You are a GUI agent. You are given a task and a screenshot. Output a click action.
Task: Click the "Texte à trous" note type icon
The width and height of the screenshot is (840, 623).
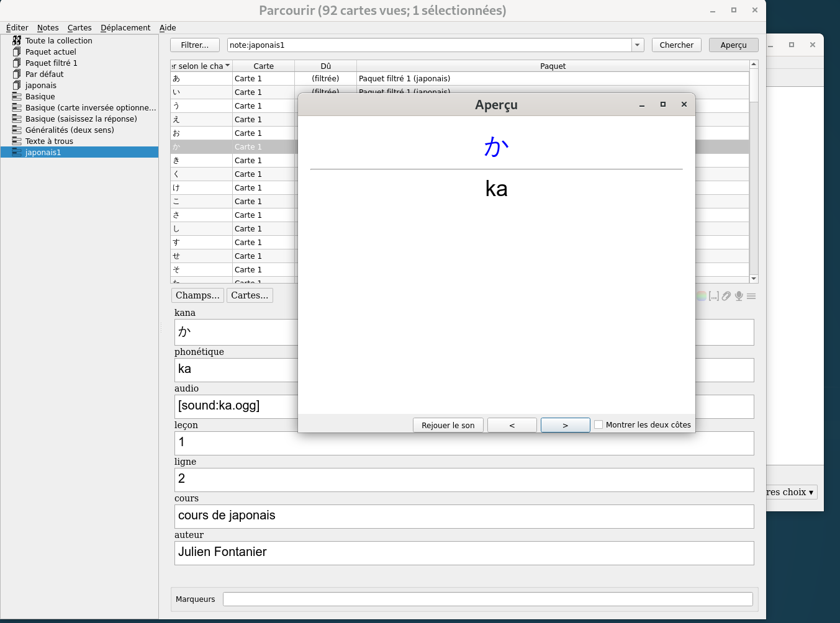pyautogui.click(x=17, y=141)
